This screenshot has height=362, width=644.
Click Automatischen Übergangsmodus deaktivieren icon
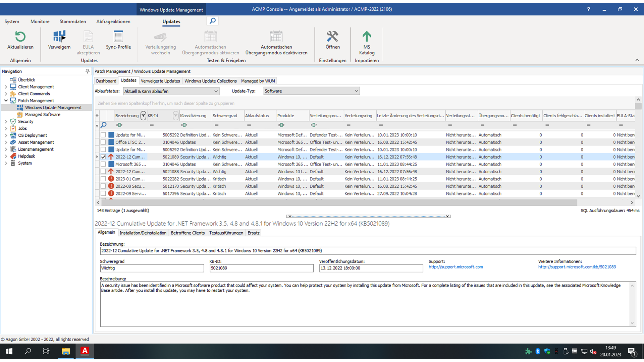pos(276,36)
